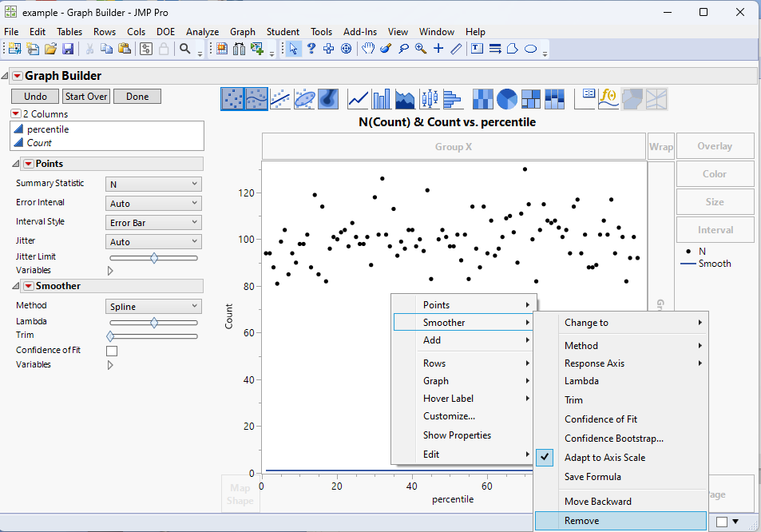Open the Smoother Method dropdown
The height and width of the screenshot is (532, 761).
(x=153, y=305)
